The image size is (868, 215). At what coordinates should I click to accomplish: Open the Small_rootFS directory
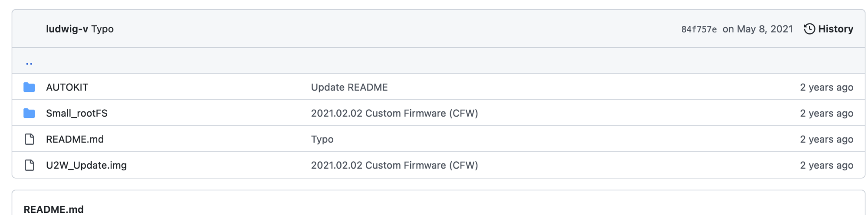point(76,113)
